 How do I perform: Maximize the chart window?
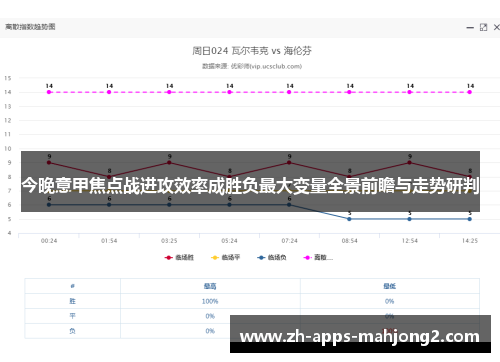click(x=483, y=27)
